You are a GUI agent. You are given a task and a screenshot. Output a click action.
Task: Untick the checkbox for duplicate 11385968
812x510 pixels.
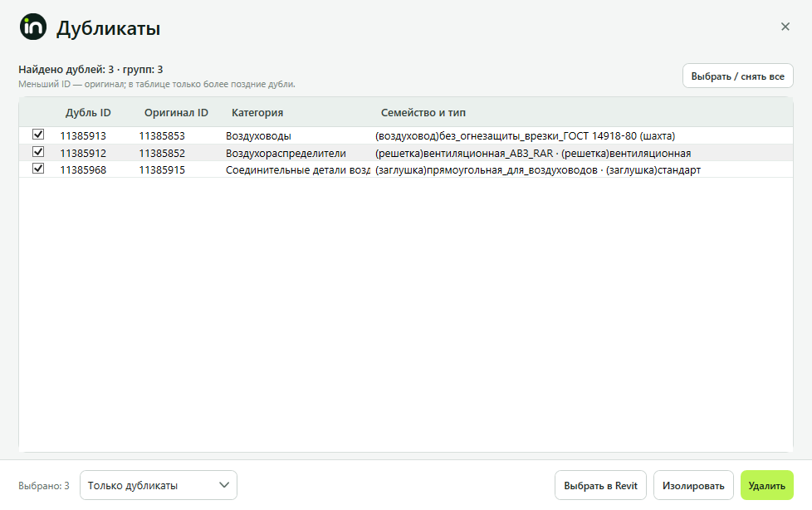[x=38, y=169]
